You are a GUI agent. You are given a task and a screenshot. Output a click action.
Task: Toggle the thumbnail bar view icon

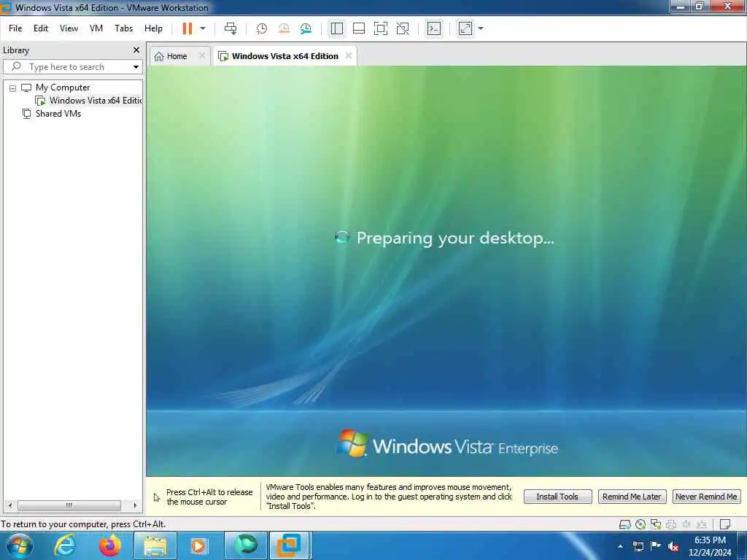pos(359,28)
